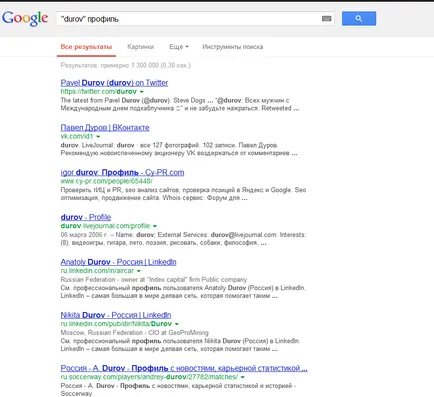Open igor durov Профиль Cy-PR.com result

tap(122, 172)
